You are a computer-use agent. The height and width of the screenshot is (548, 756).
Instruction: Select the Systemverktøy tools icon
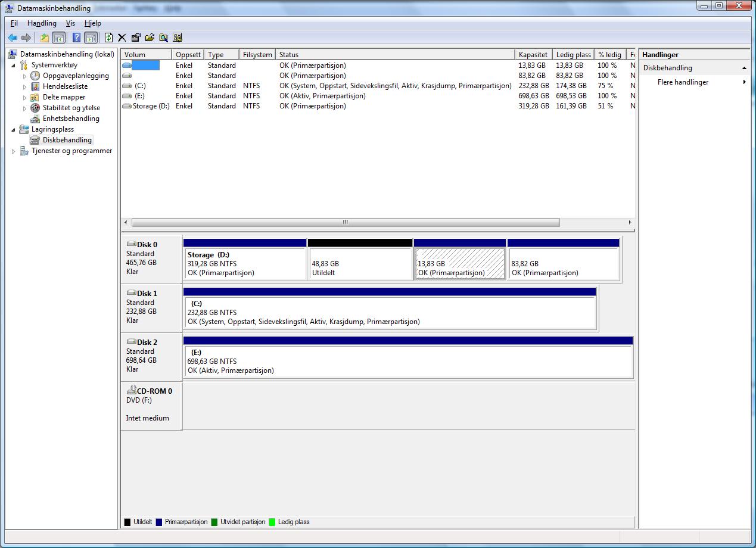(x=24, y=65)
